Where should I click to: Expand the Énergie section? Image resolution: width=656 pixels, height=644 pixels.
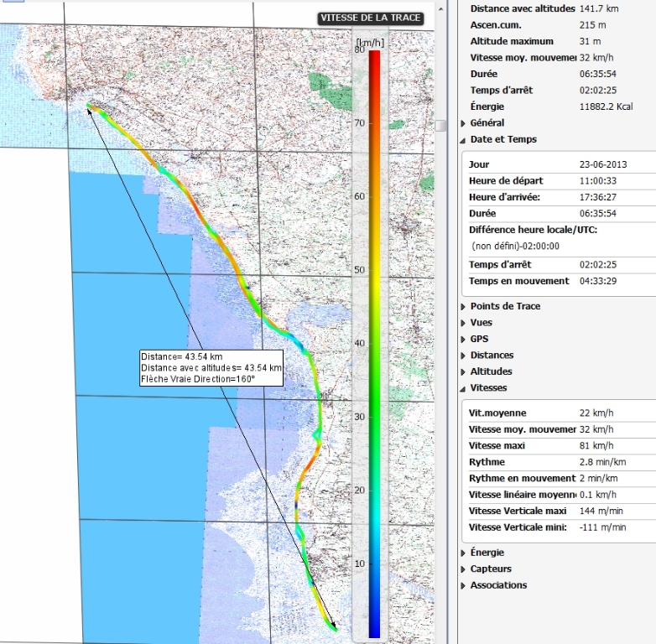coord(463,553)
